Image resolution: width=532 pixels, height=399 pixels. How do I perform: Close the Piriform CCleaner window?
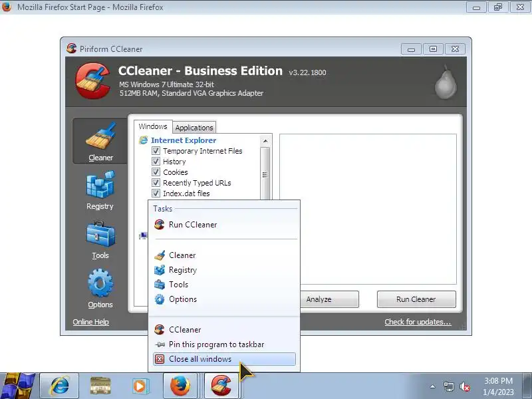tap(455, 49)
